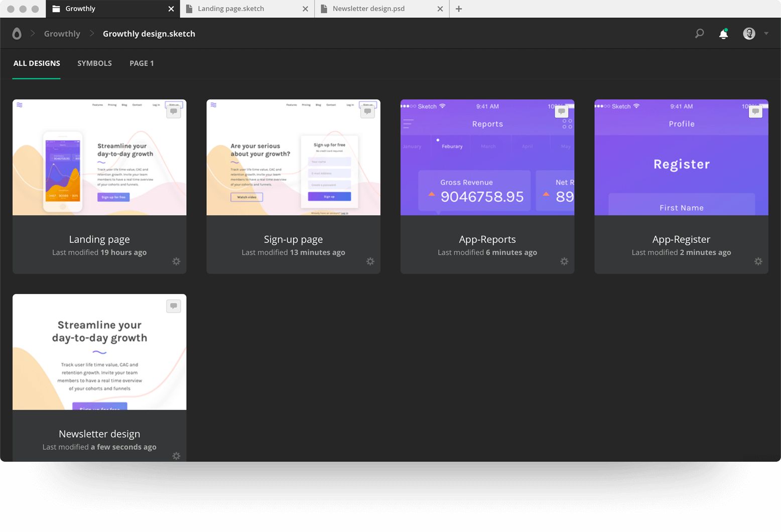Click the Avocode drop logo in the header

17,33
